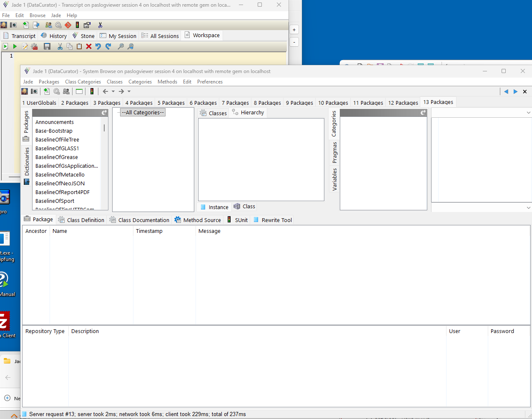532x419 pixels.
Task: Open the Help menu in Transcript window
Action: coord(72,15)
